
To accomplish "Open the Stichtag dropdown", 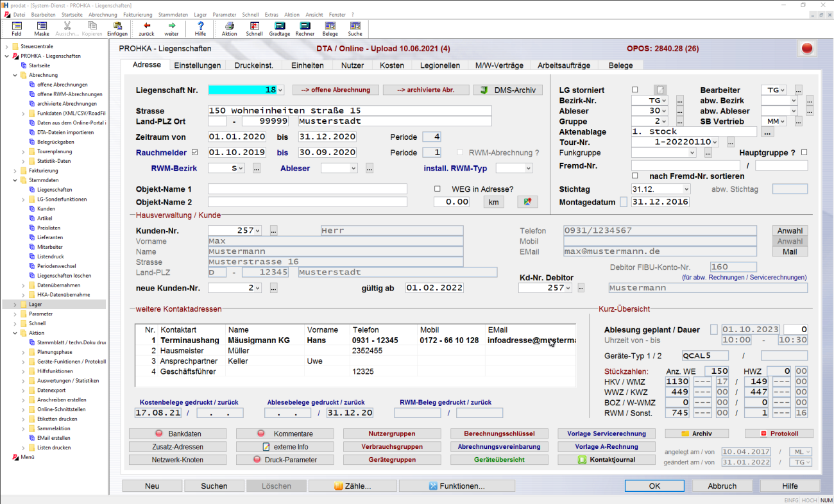I will (686, 190).
